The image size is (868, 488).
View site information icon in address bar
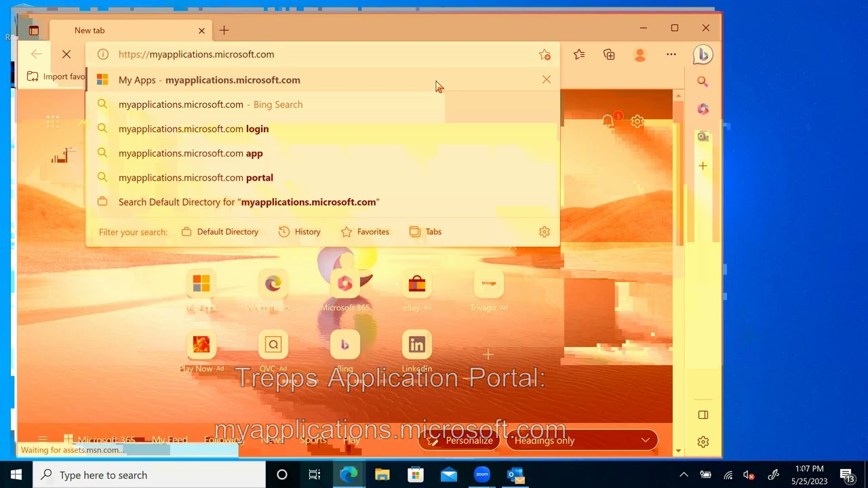pos(102,54)
